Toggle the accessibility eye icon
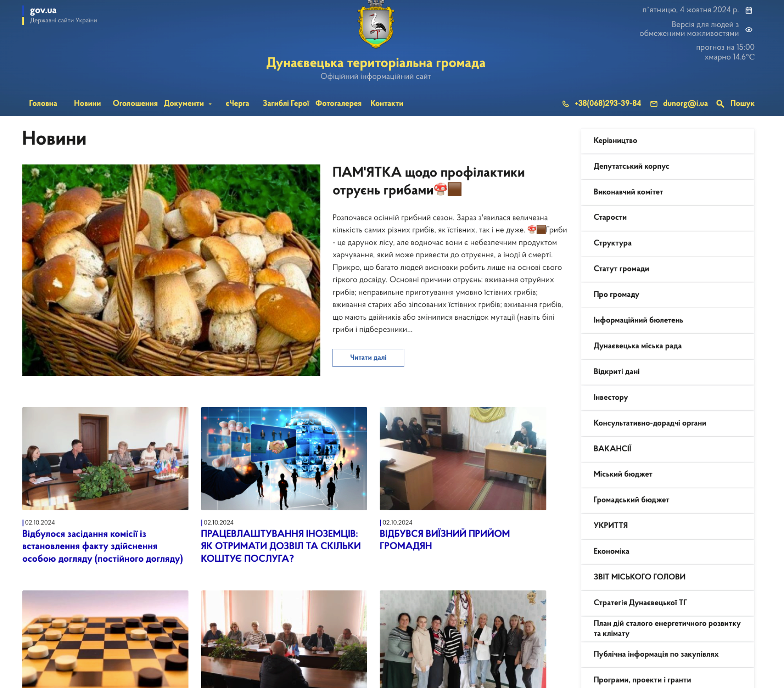 click(748, 30)
